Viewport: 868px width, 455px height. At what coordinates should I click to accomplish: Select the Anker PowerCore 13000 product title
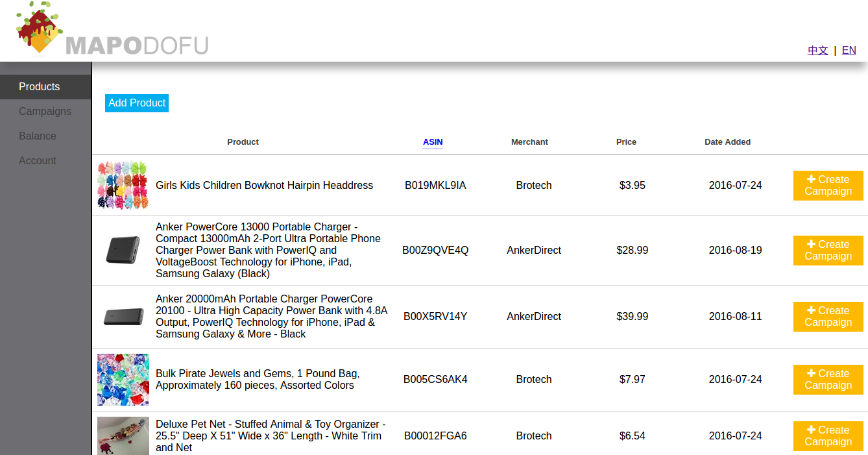pyautogui.click(x=269, y=251)
